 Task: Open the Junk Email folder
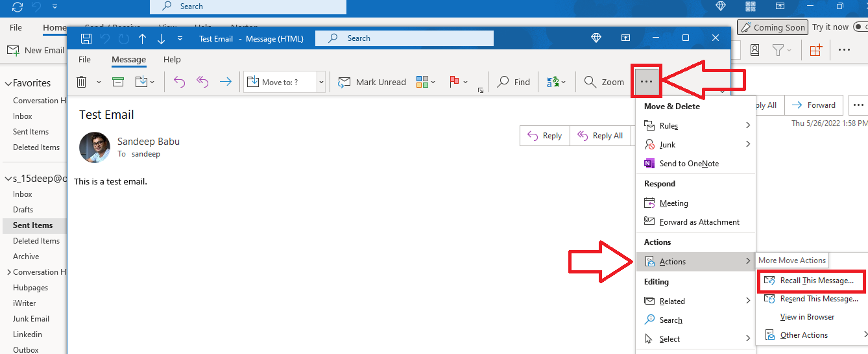31,319
